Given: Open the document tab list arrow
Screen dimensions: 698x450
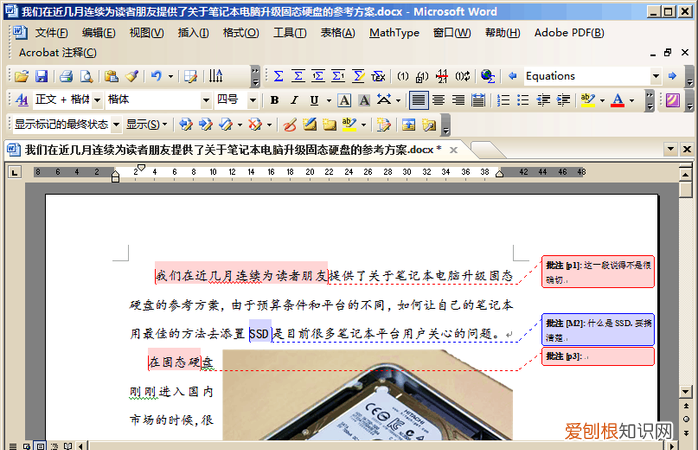Looking at the screenshot, I should 670,149.
